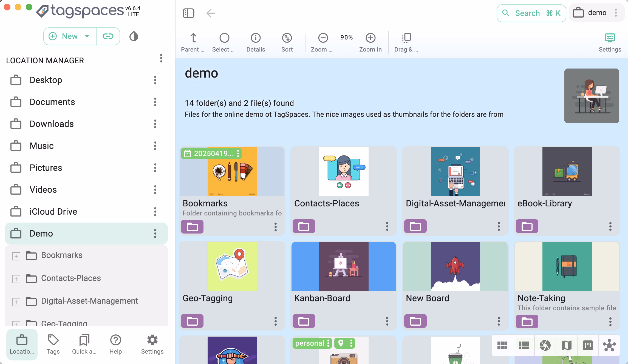Open the New button dropdown arrow
Viewport: 628px width, 364px height.
coord(87,36)
